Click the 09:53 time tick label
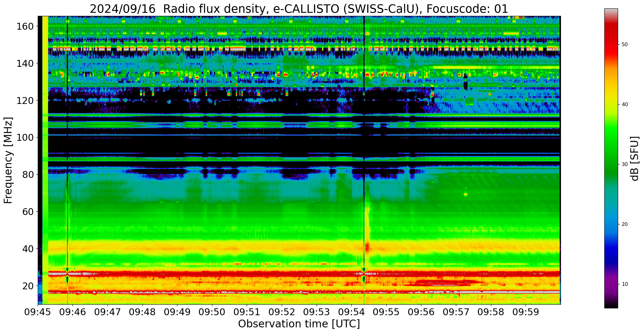The width and height of the screenshot is (644, 333). coord(317,312)
